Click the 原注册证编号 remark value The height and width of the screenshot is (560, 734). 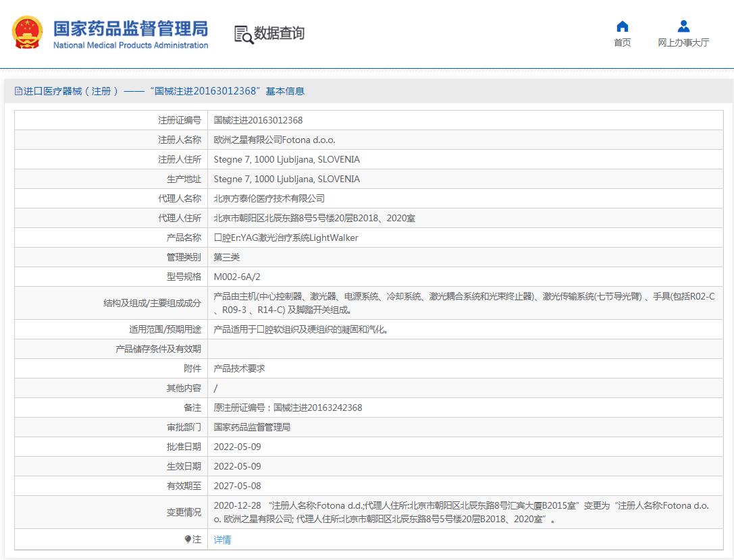point(288,408)
